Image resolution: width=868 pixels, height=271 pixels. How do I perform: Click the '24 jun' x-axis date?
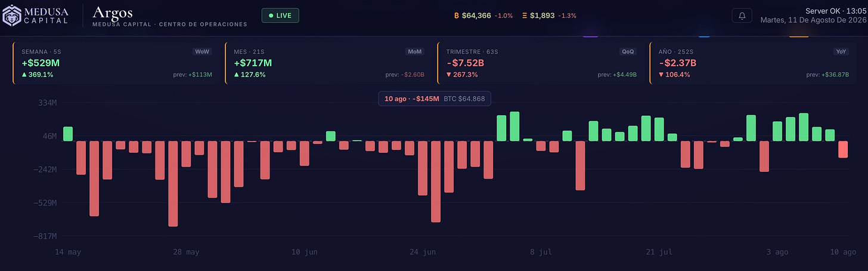(423, 252)
